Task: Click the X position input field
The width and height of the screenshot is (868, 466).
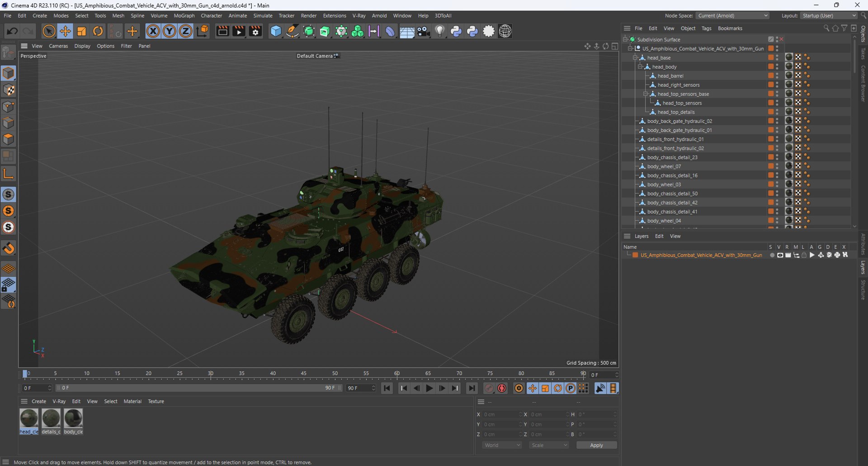Action: (x=501, y=414)
